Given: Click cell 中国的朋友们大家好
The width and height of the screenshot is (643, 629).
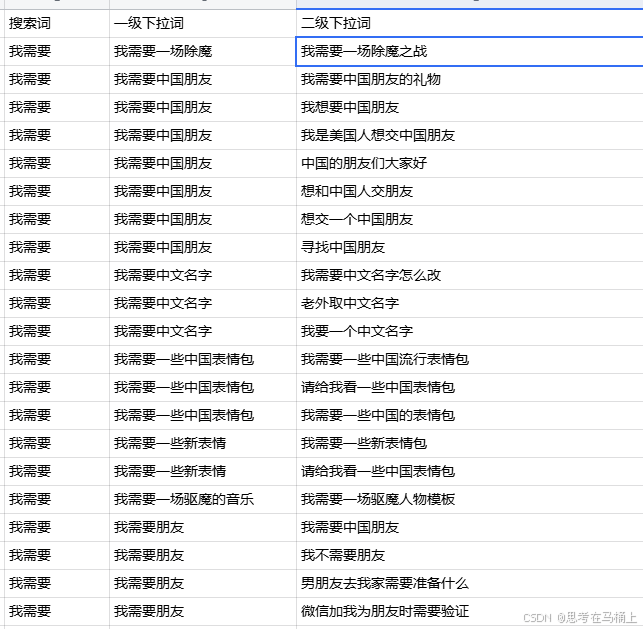Looking at the screenshot, I should pyautogui.click(x=470, y=163).
